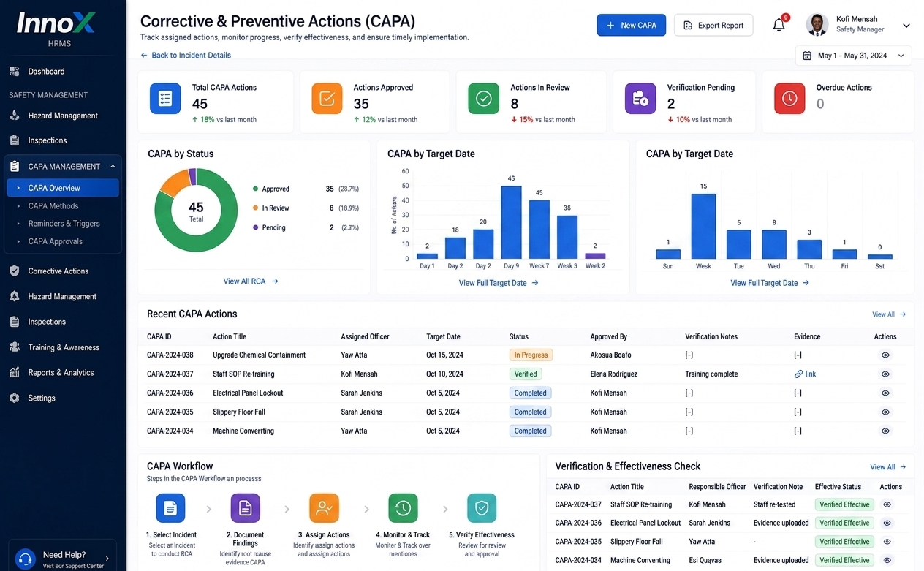
Task: View CAPA-2024-035 Slippery Floor Fall in Recent Actions
Action: tap(885, 412)
